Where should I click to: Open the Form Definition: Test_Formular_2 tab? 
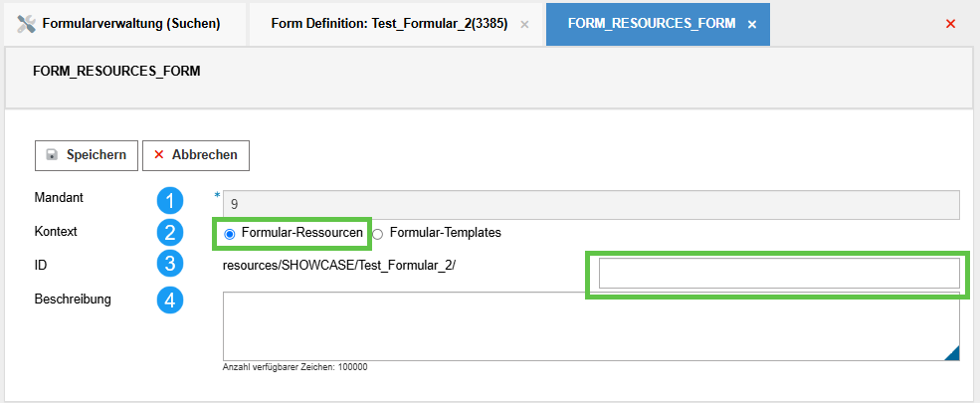388,23
